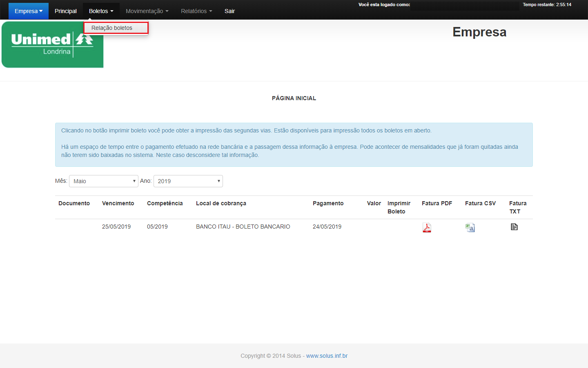Click the Você esta logado como text
Screen dimensions: 588x368
click(384, 5)
